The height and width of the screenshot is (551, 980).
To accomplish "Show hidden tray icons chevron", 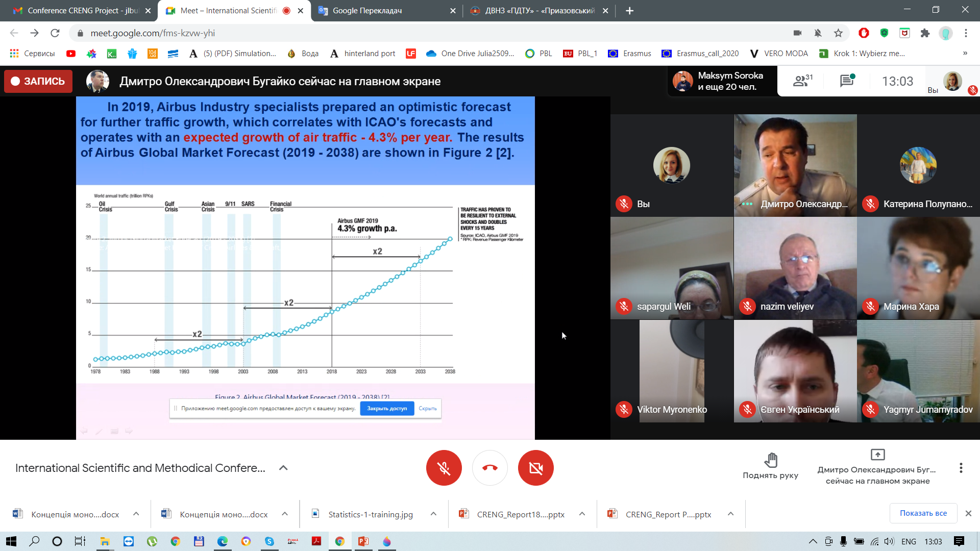I will [813, 541].
